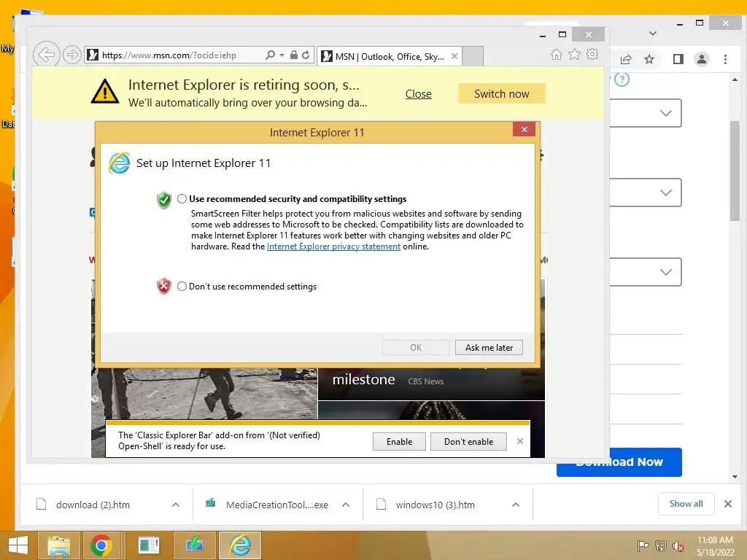
Task: Open the Windows Start button
Action: (x=18, y=545)
